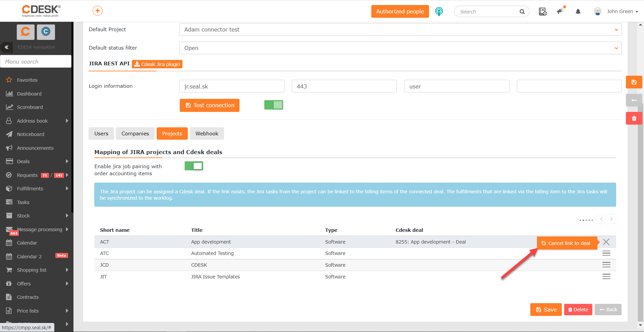Click the Test connection button

210,105
